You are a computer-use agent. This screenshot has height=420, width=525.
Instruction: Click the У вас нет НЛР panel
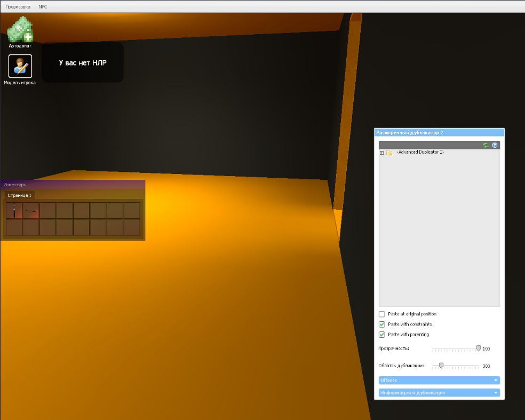point(83,62)
